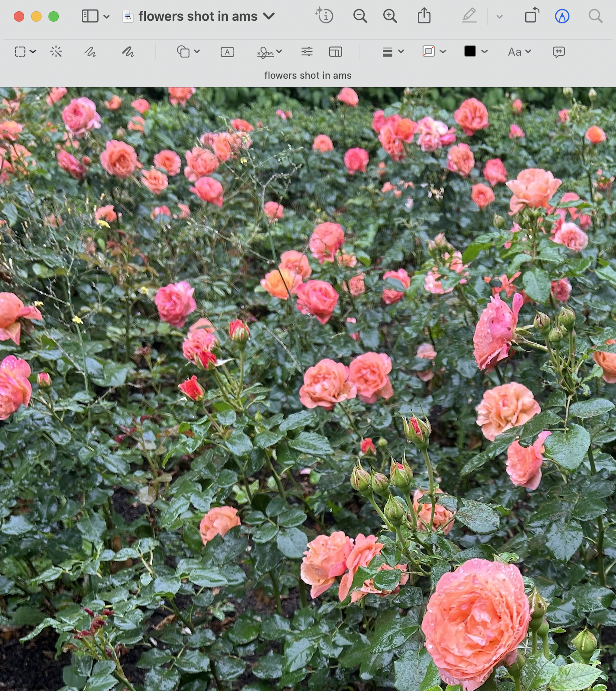Close the Preview window
The height and width of the screenshot is (691, 616).
point(19,16)
